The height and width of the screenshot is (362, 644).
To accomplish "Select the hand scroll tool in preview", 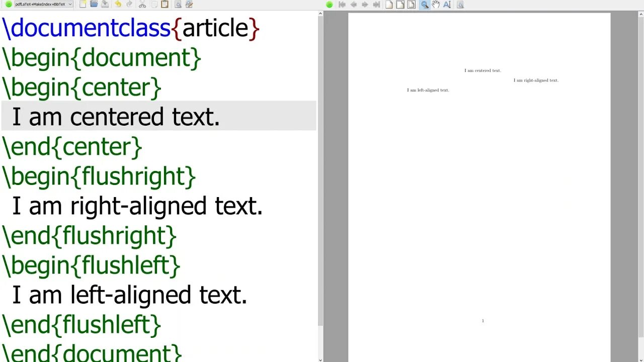I will click(436, 5).
